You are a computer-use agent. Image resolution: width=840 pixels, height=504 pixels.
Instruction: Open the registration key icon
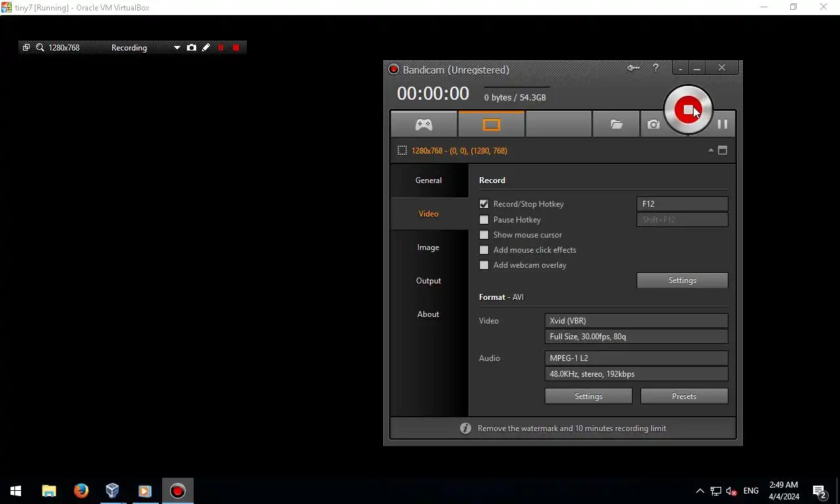633,68
